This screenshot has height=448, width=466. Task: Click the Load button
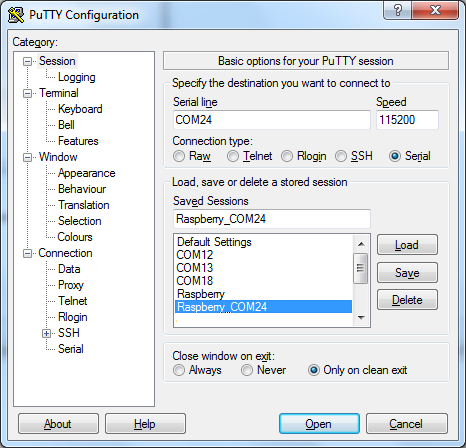point(407,245)
